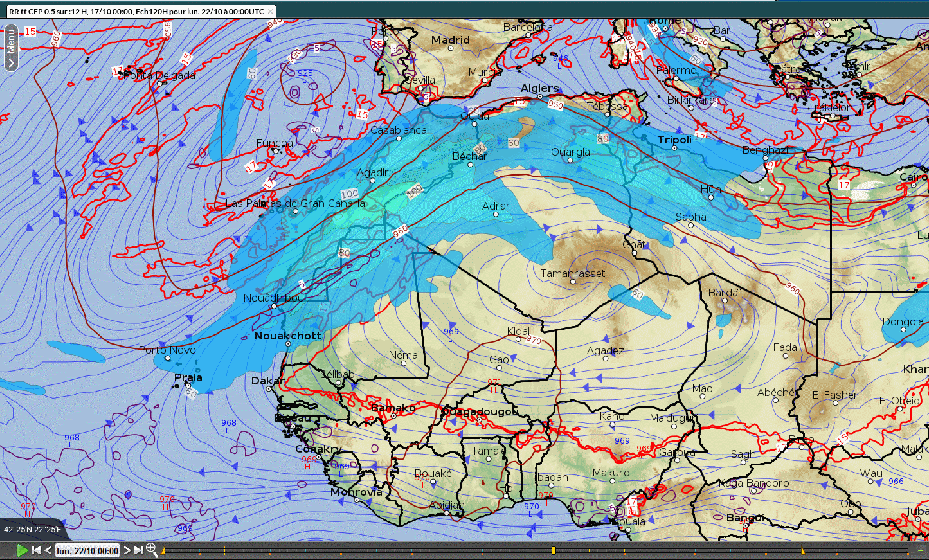Activate the magnifier zoom tool
The width and height of the screenshot is (929, 560).
[x=152, y=550]
